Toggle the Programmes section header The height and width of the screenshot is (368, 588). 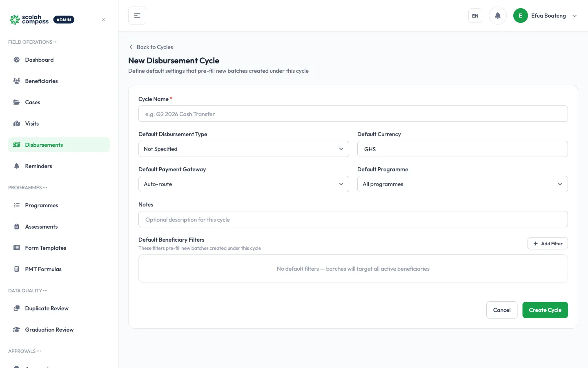click(x=28, y=188)
